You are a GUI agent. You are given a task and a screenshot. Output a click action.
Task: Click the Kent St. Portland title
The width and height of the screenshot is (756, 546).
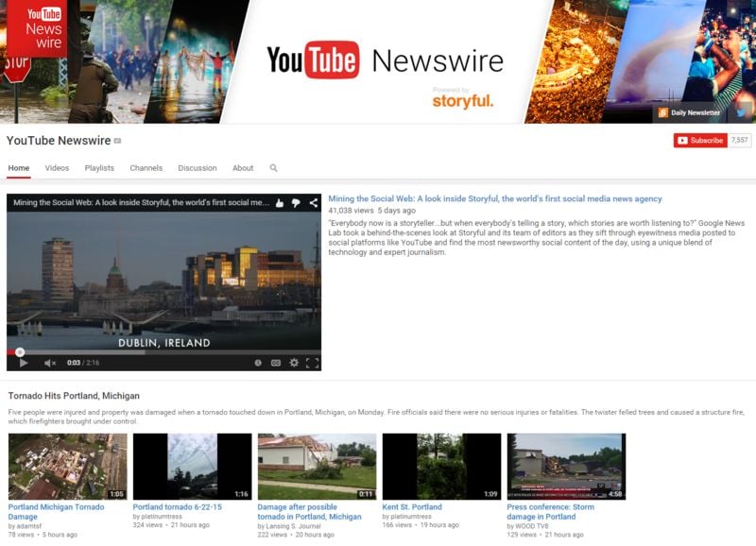pyautogui.click(x=412, y=507)
